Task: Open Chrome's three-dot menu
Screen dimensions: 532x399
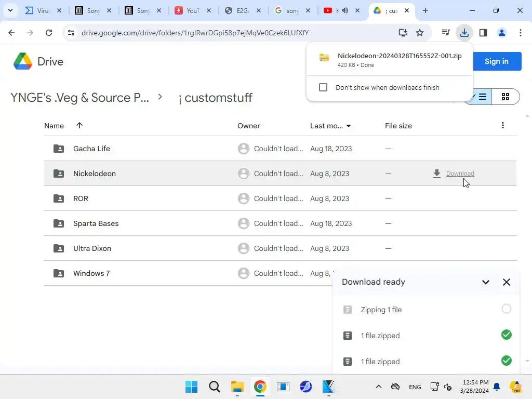Action: click(x=520, y=33)
